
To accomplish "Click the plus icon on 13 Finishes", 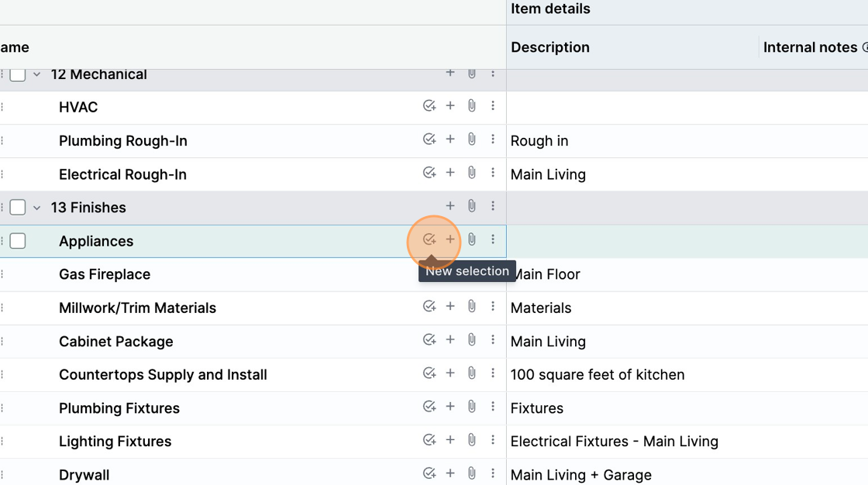I will pos(450,206).
